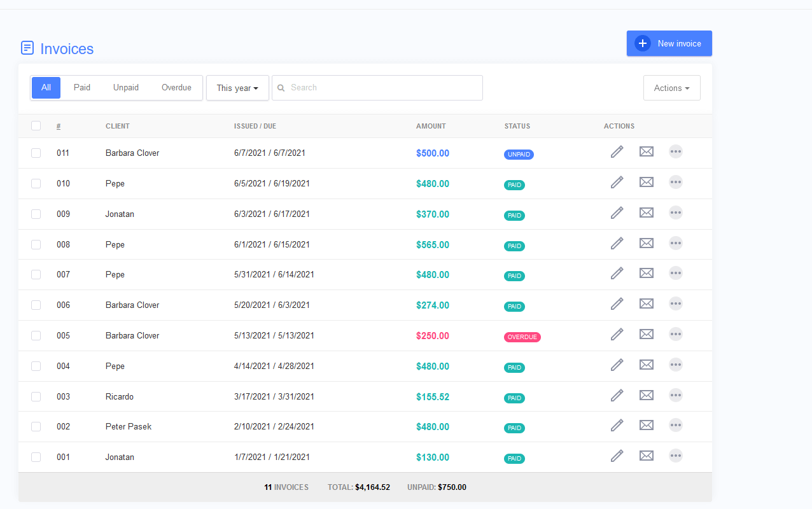This screenshot has width=812, height=509.
Task: Edit invoice 010 with the pencil icon
Action: pos(617,182)
